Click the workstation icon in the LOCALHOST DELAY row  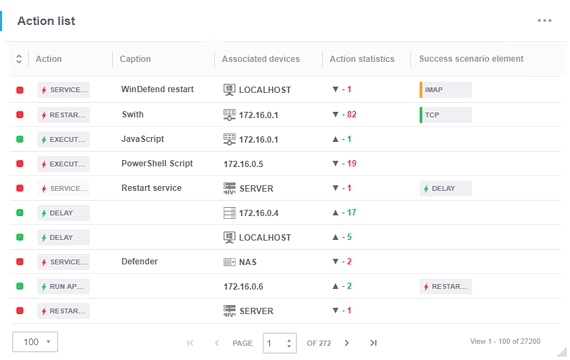point(229,237)
